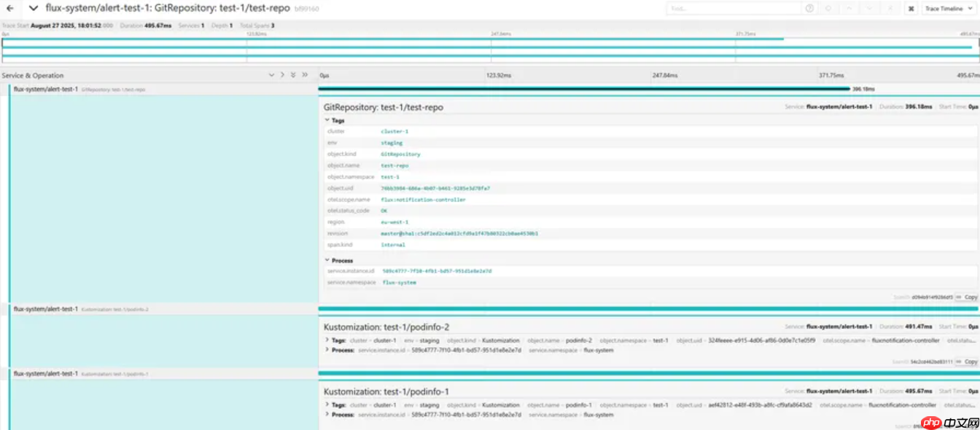Click the GitRepository span duration bar

point(583,89)
